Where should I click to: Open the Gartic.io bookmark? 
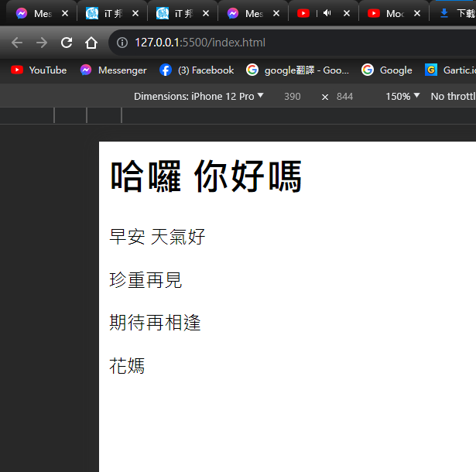click(450, 70)
